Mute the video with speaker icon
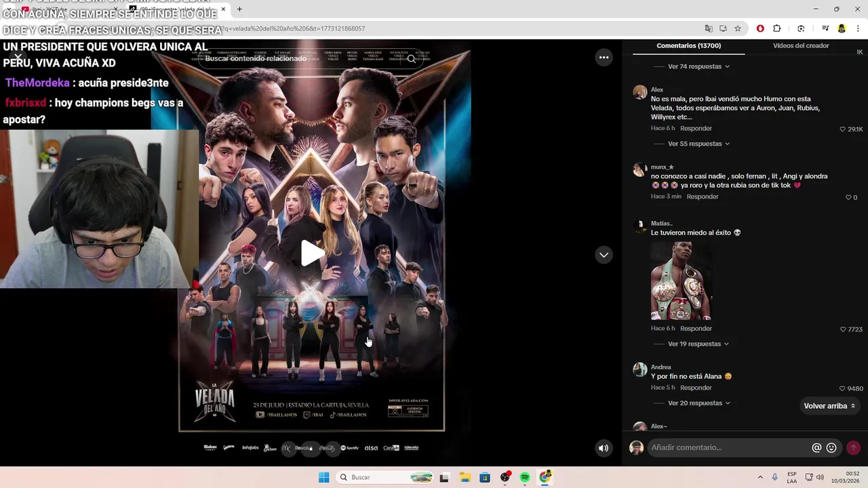The image size is (868, 488). coord(604,448)
